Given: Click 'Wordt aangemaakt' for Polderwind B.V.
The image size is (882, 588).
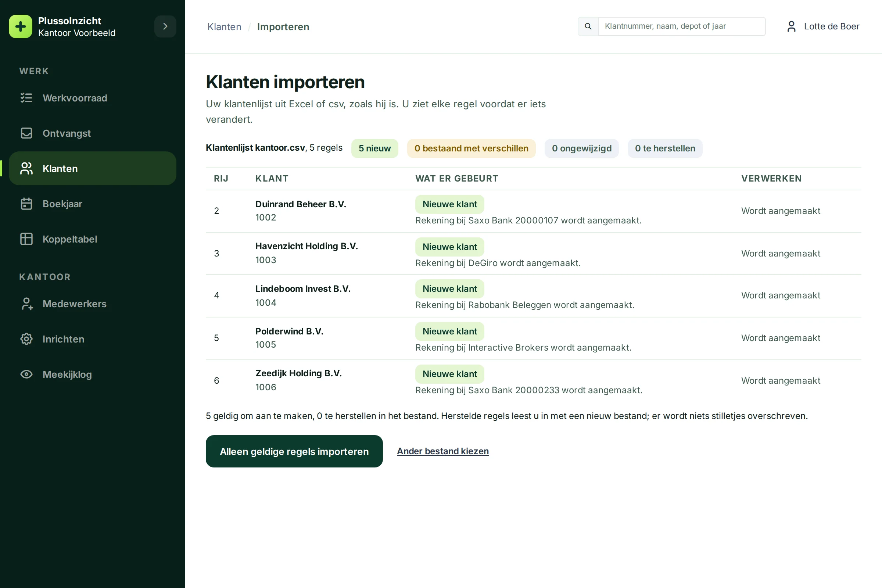Looking at the screenshot, I should click(781, 338).
